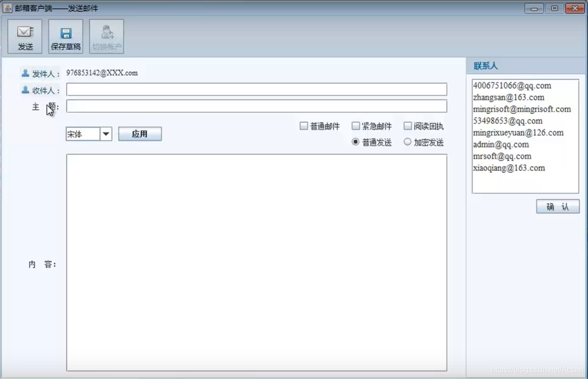
Task: Click the greyed 切换账户 switch account button
Action: click(107, 37)
